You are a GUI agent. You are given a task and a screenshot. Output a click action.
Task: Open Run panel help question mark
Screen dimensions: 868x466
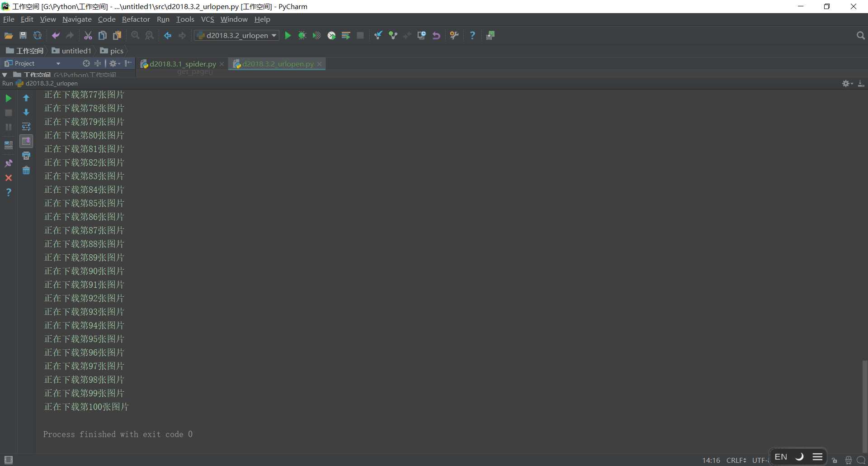coord(9,192)
